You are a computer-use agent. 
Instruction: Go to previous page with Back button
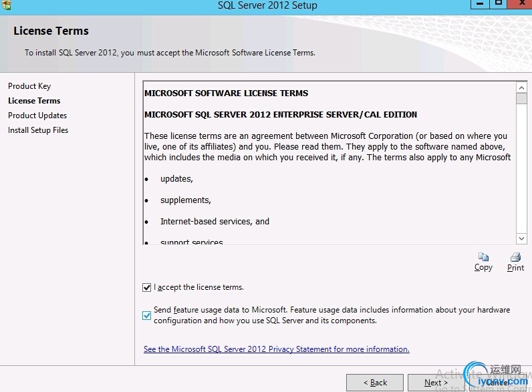point(375,383)
